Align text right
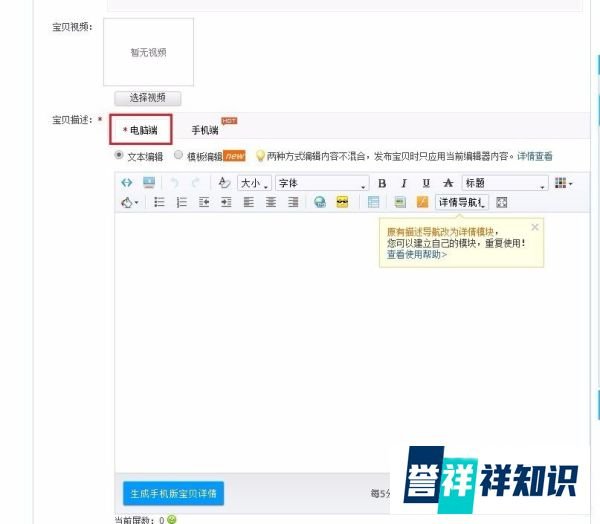The width and height of the screenshot is (600, 524). pyautogui.click(x=293, y=202)
